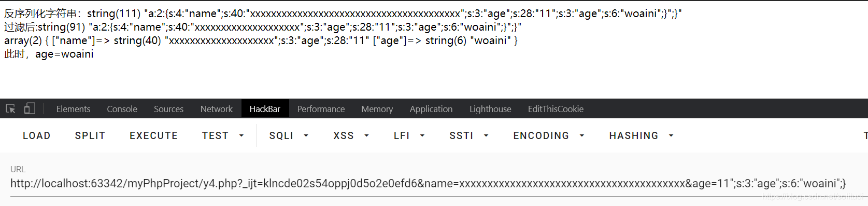Expand the ENCODING dropdown menu
This screenshot has width=868, height=206.
click(x=549, y=135)
